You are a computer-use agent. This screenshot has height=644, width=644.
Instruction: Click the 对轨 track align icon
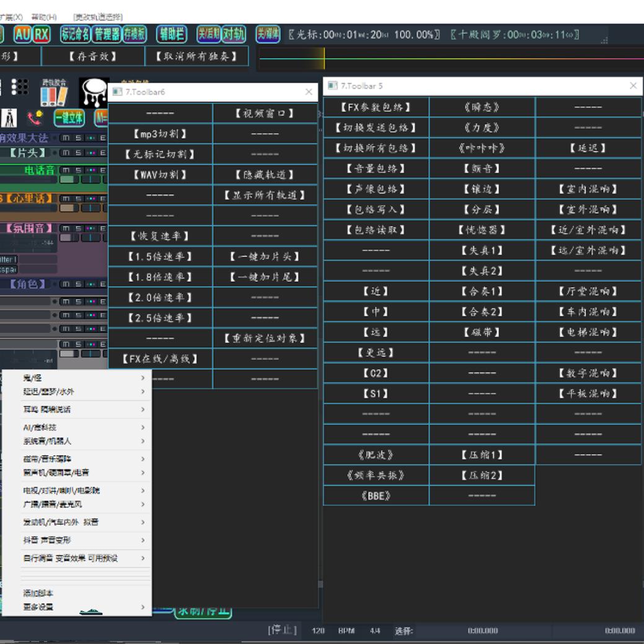pos(233,34)
